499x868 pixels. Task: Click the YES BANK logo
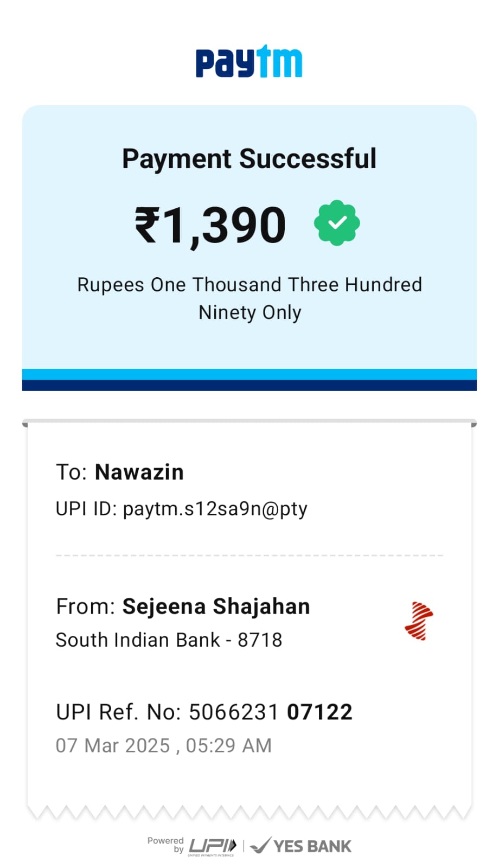[302, 846]
